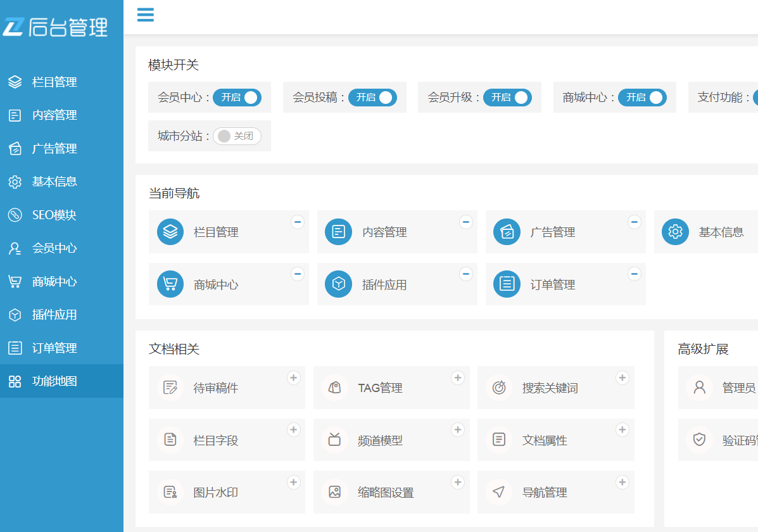Remove 插件应用 from navigation with minus
The width and height of the screenshot is (758, 532).
click(x=465, y=274)
